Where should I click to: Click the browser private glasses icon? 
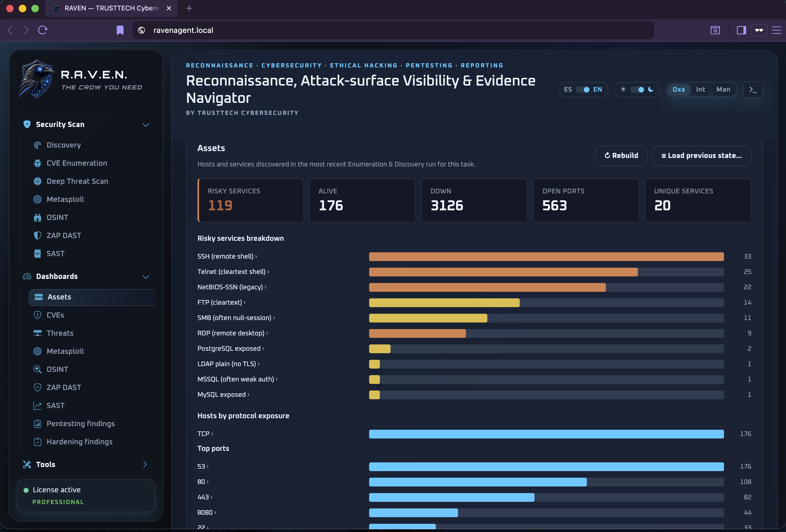tap(759, 30)
